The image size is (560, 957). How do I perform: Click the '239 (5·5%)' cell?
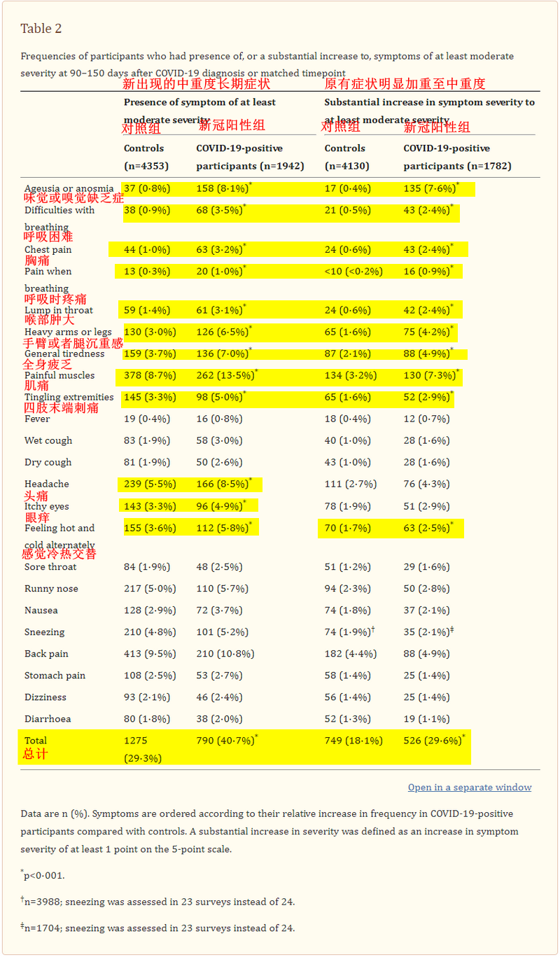[x=149, y=484]
